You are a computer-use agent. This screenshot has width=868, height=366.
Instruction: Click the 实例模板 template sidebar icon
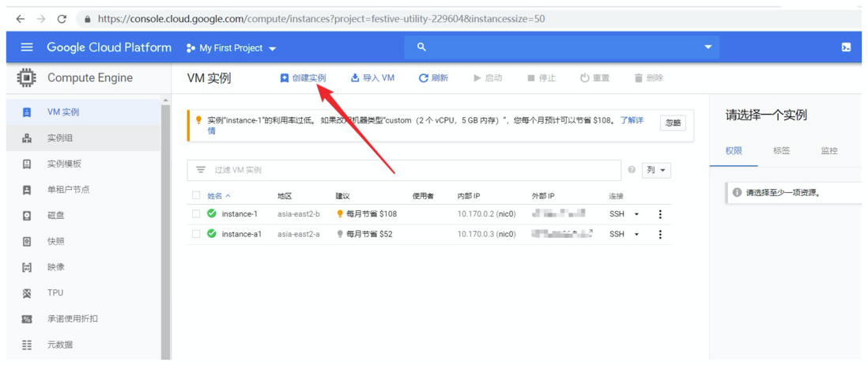(27, 164)
